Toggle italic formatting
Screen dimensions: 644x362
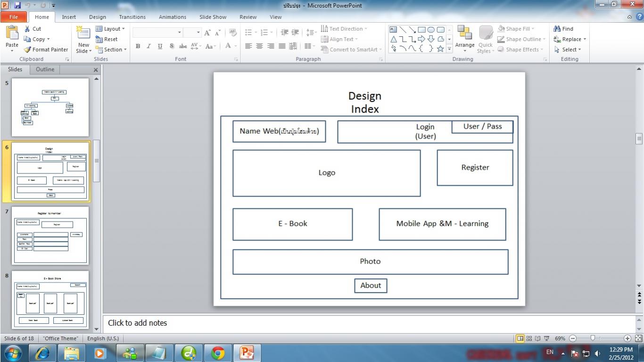[149, 46]
